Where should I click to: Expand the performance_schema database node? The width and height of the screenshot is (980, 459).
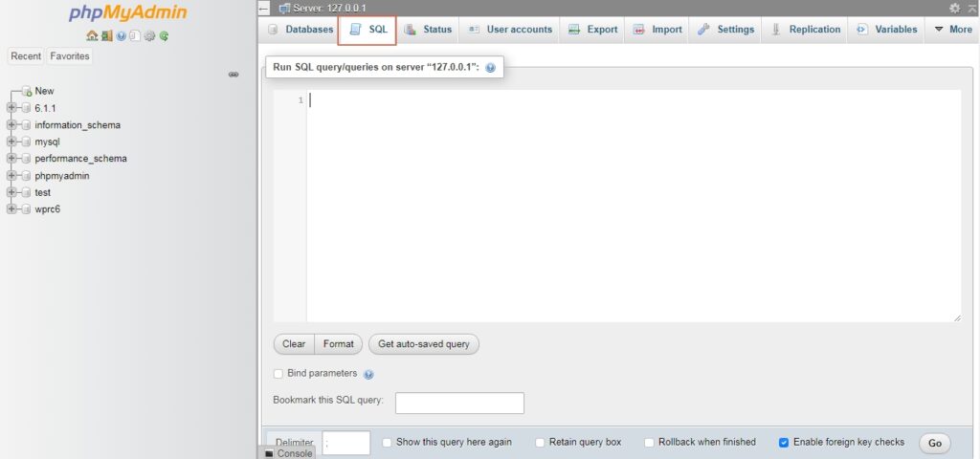tap(11, 159)
